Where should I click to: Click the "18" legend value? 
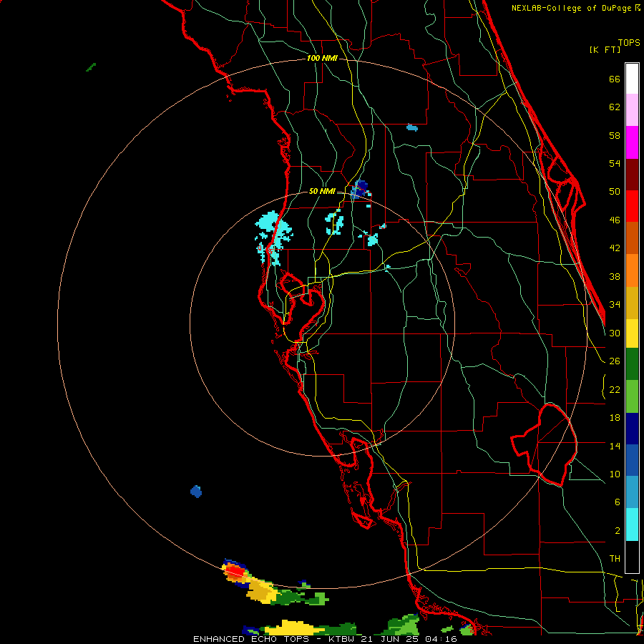pyautogui.click(x=615, y=418)
